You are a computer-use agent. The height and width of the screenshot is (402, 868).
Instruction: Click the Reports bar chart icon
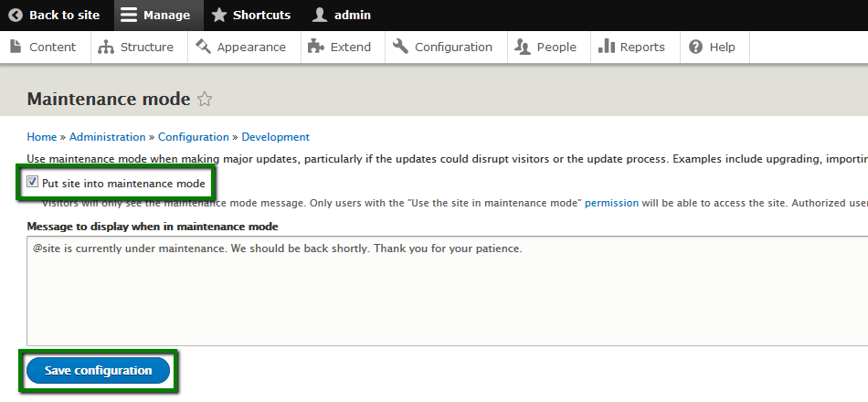tap(606, 46)
